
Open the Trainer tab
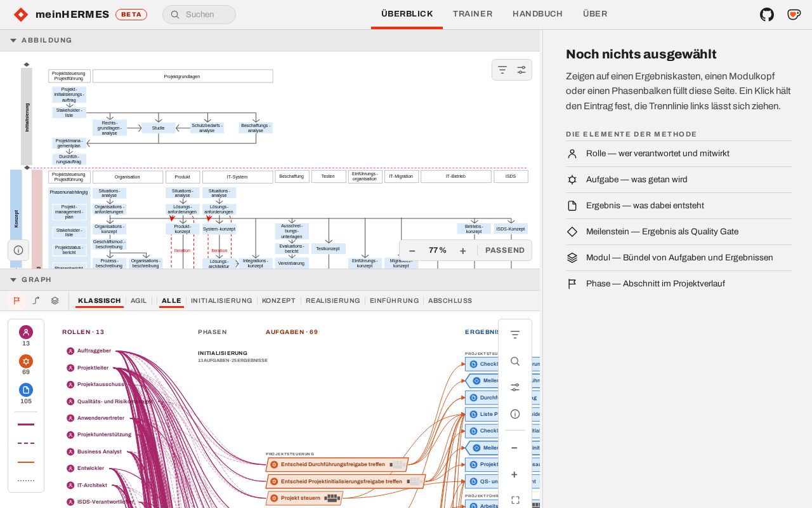(x=473, y=14)
